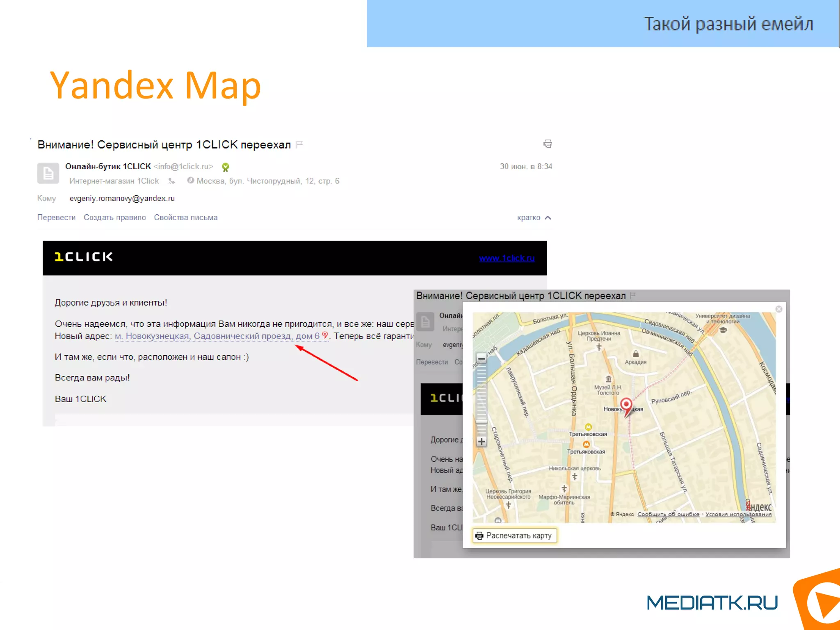The width and height of the screenshot is (840, 630).
Task: Click the sender avatar document icon
Action: pyautogui.click(x=48, y=173)
